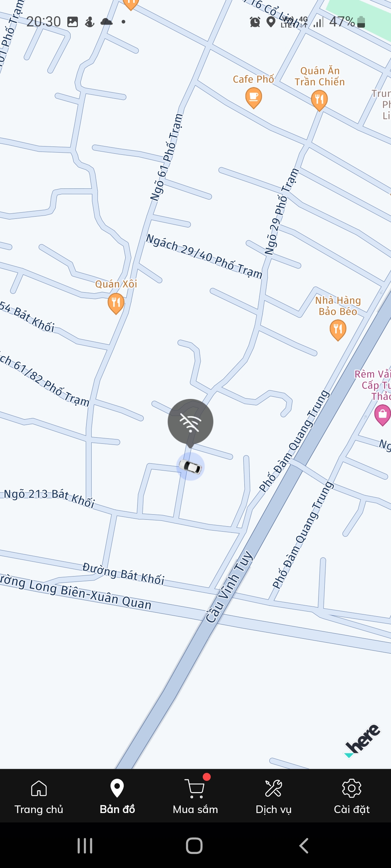This screenshot has width=391, height=868.
Task: Open recent apps navigation button
Action: [x=85, y=846]
